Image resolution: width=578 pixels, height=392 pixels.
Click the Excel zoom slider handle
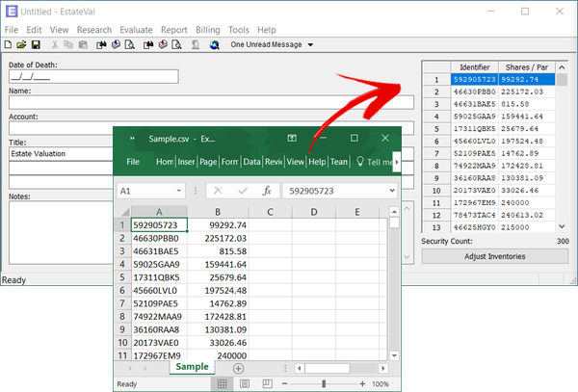click(324, 384)
